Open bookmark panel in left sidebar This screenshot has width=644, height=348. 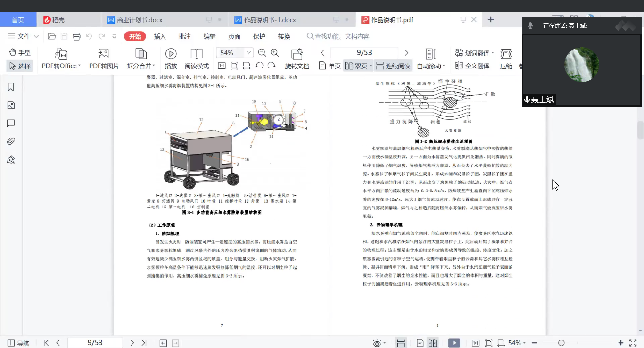point(11,87)
